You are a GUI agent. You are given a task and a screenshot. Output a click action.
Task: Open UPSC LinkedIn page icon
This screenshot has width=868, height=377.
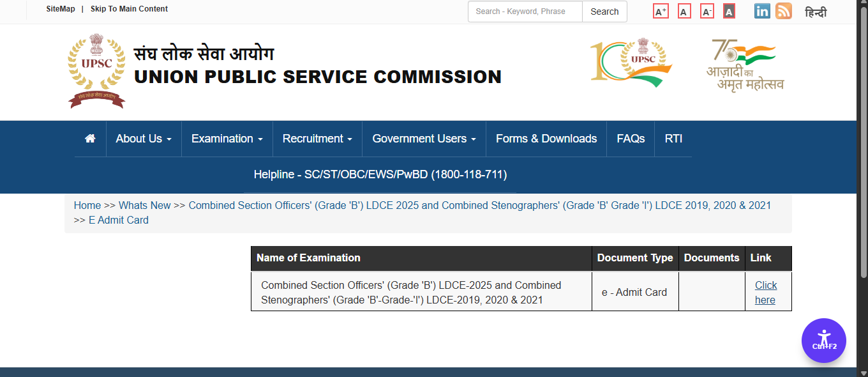click(x=762, y=12)
